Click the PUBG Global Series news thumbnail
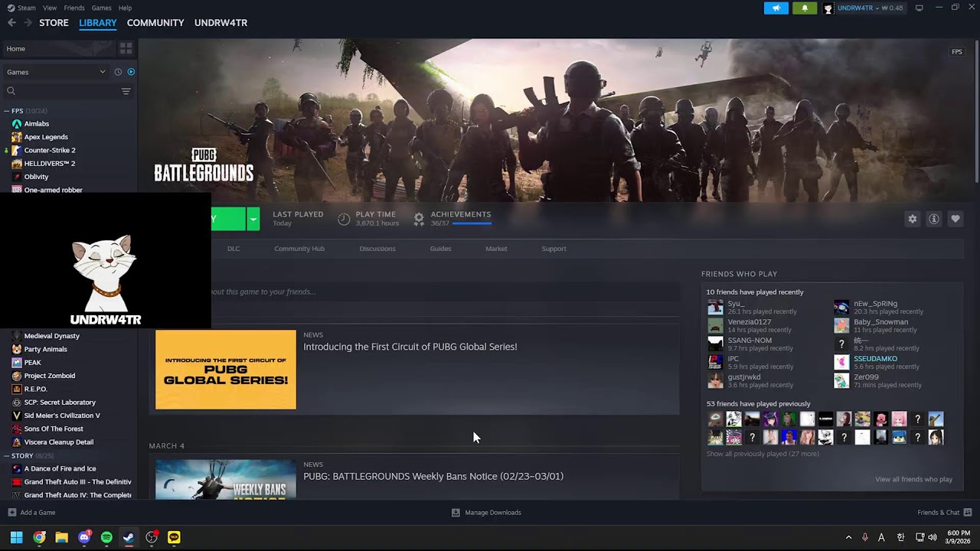 226,370
